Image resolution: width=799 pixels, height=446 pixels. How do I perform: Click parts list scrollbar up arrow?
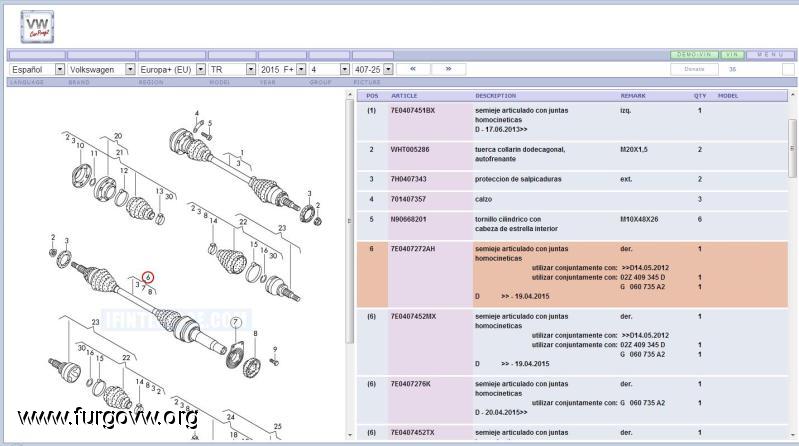pyautogui.click(x=792, y=95)
